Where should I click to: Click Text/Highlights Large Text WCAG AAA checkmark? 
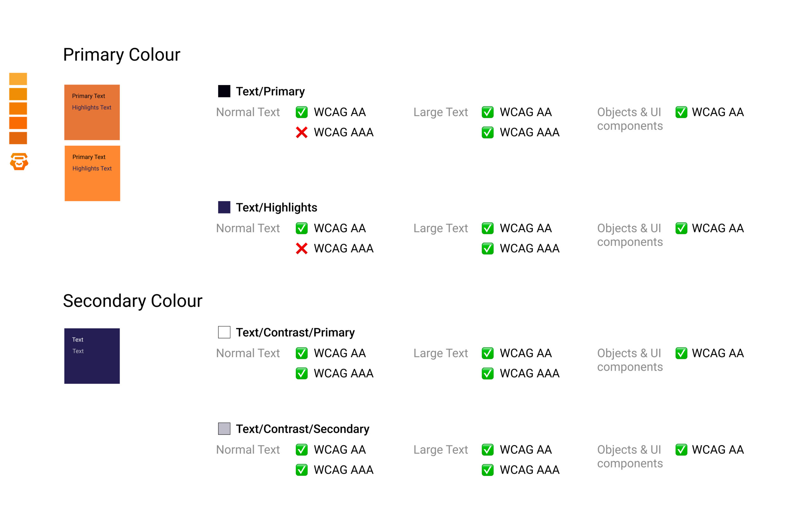click(488, 249)
